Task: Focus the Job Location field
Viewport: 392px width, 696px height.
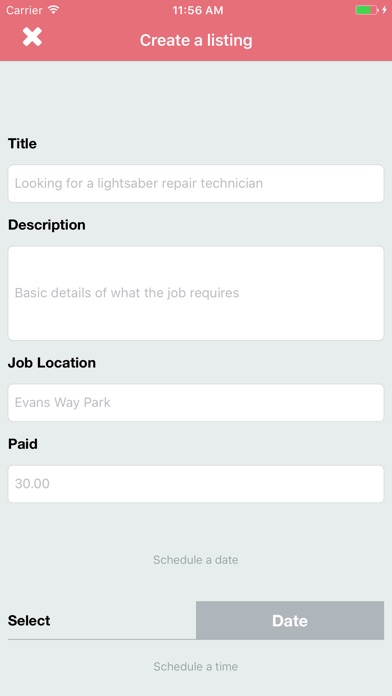Action: coord(196,403)
